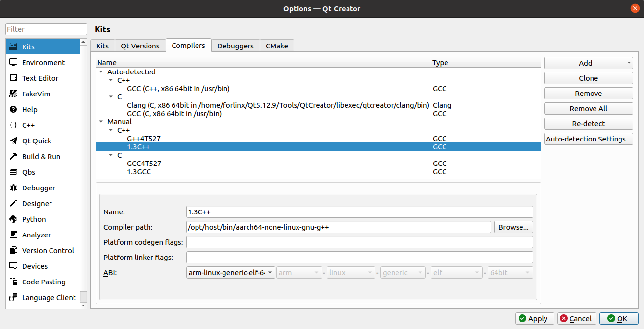The height and width of the screenshot is (329, 644).
Task: Select the Python icon
Action: coord(13,219)
